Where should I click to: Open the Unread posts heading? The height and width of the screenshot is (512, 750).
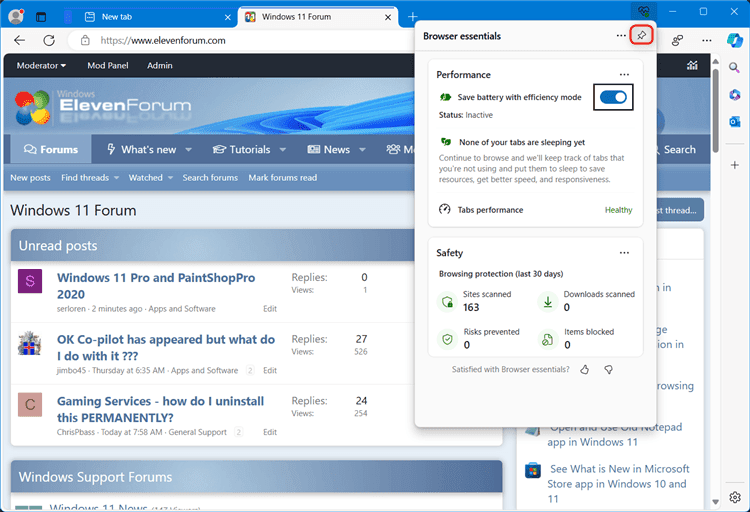click(x=58, y=245)
